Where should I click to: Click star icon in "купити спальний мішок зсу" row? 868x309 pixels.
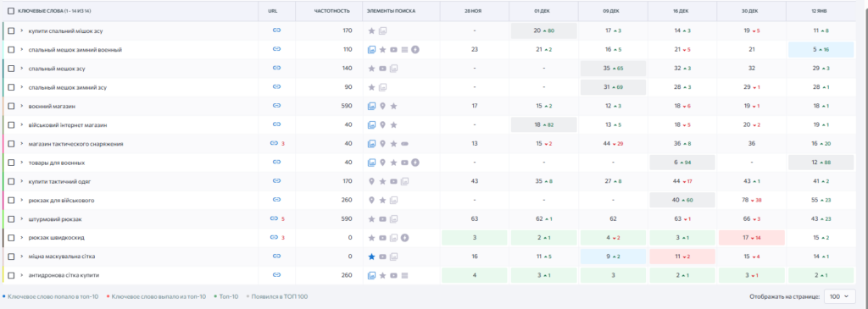(x=371, y=31)
